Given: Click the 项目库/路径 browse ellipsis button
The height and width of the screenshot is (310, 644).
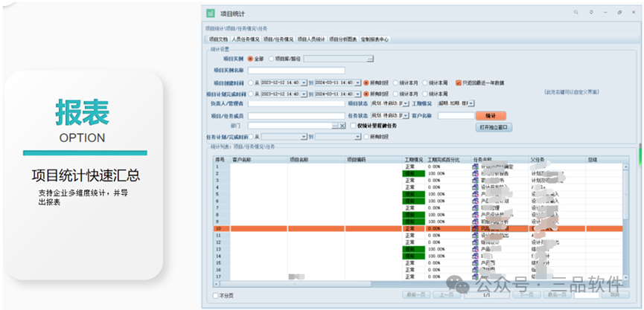Looking at the screenshot, I should coord(370,58).
